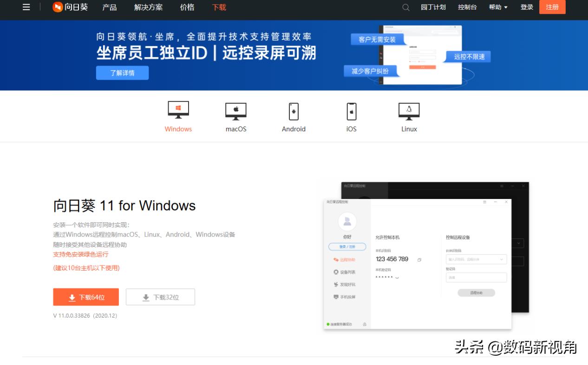The width and height of the screenshot is (588, 365).
Task: Click the 了解详情 banner button
Action: tap(122, 73)
